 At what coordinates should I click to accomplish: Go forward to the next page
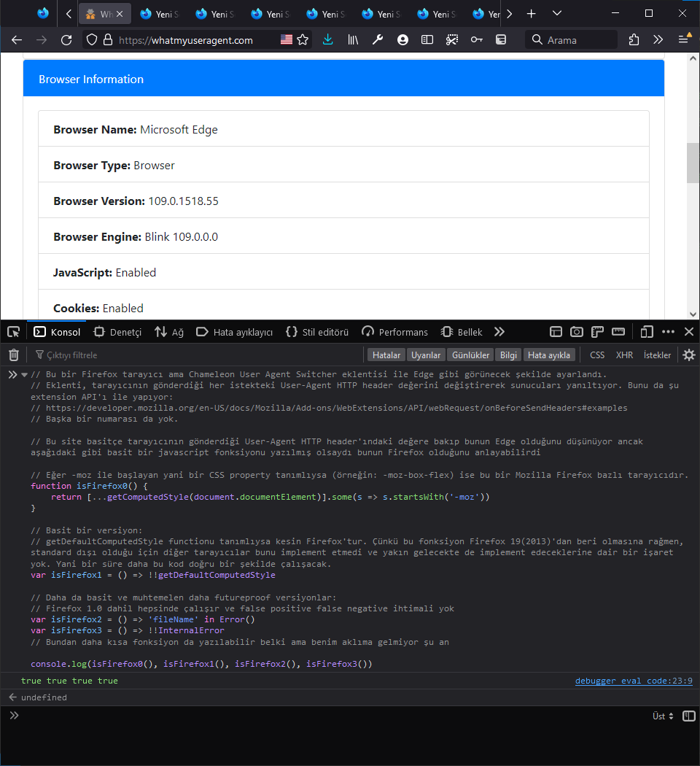[42, 40]
